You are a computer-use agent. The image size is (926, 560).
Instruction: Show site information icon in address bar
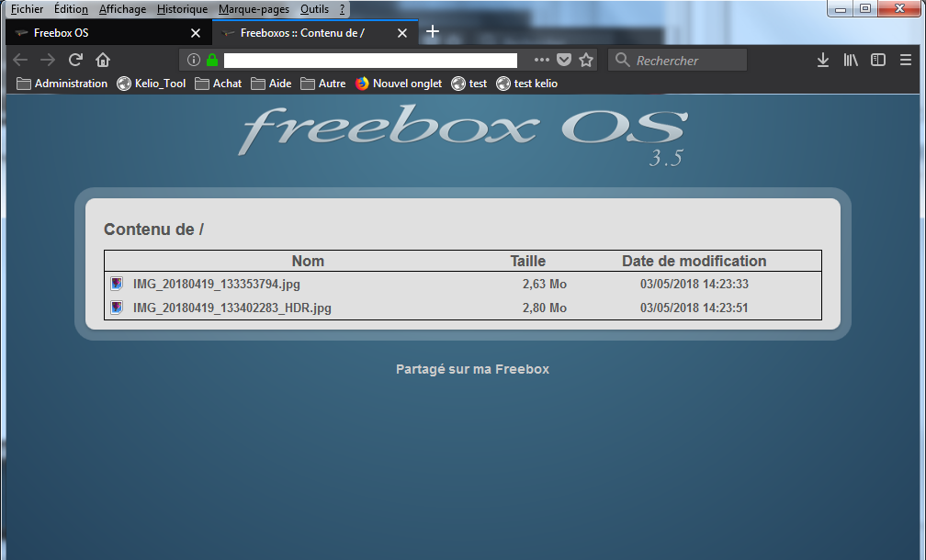194,60
